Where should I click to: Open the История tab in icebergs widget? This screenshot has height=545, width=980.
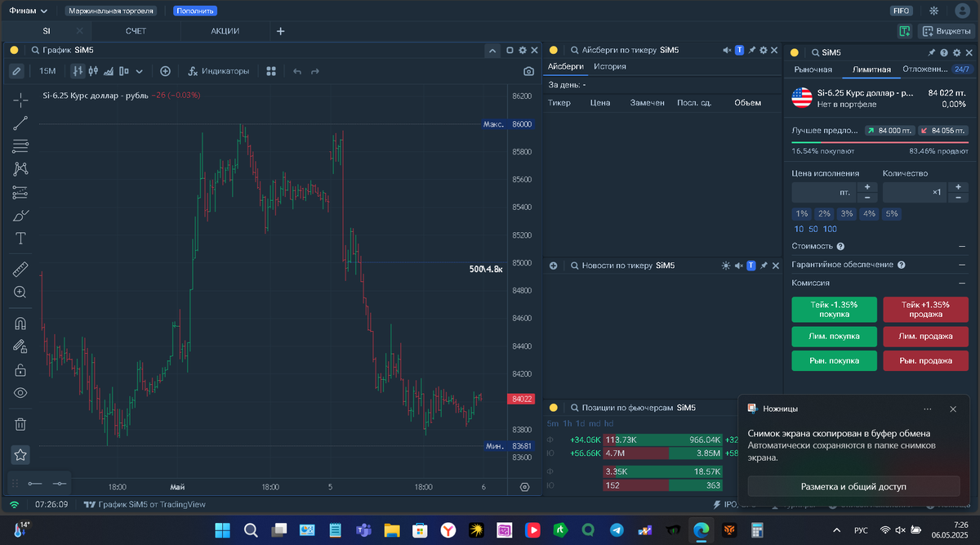coord(610,66)
